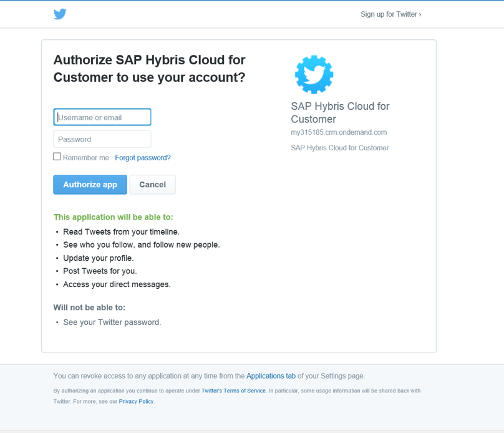The width and height of the screenshot is (504, 433).
Task: Open the Sign up for Twitter link
Action: [x=390, y=14]
